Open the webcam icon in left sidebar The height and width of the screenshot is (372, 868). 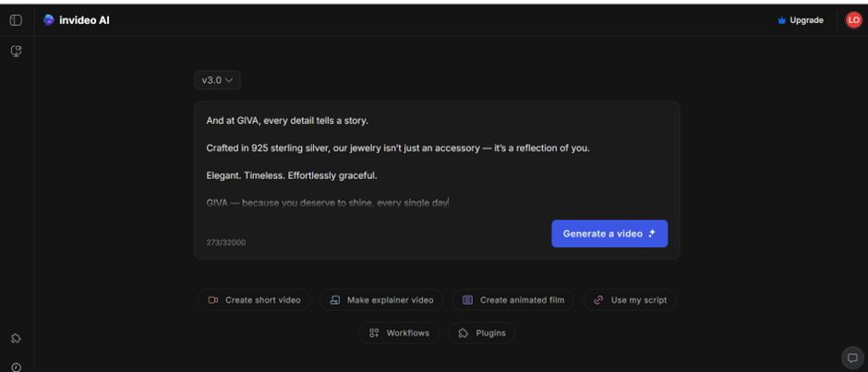[16, 52]
